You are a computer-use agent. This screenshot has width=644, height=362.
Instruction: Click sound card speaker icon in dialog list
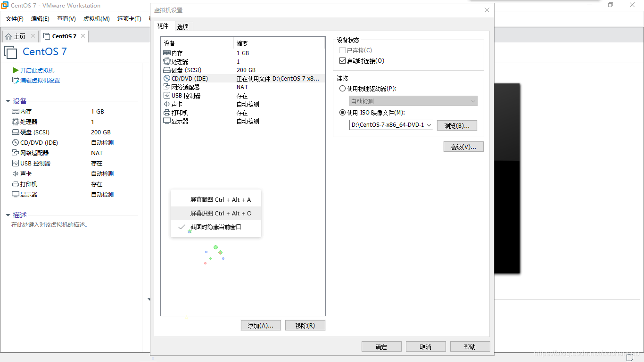pyautogui.click(x=167, y=104)
